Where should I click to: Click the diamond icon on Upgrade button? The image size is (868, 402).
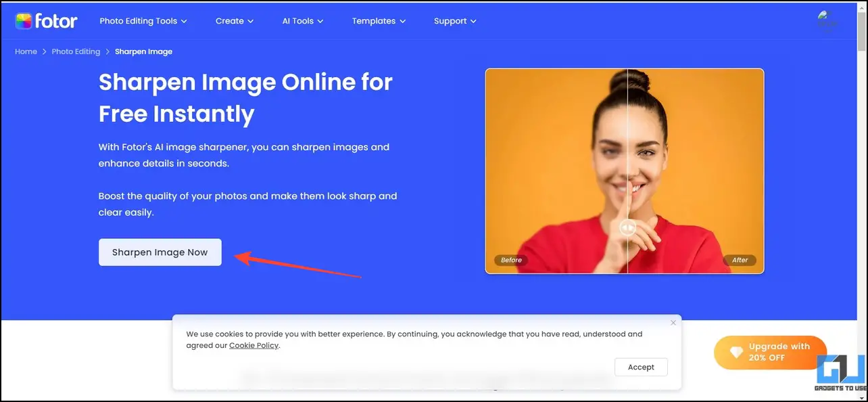click(736, 353)
